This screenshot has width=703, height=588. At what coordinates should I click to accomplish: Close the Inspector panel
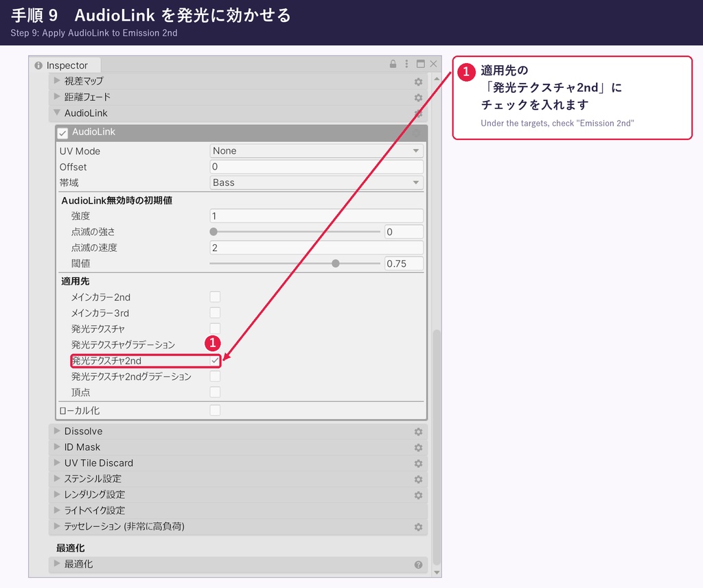pyautogui.click(x=433, y=64)
